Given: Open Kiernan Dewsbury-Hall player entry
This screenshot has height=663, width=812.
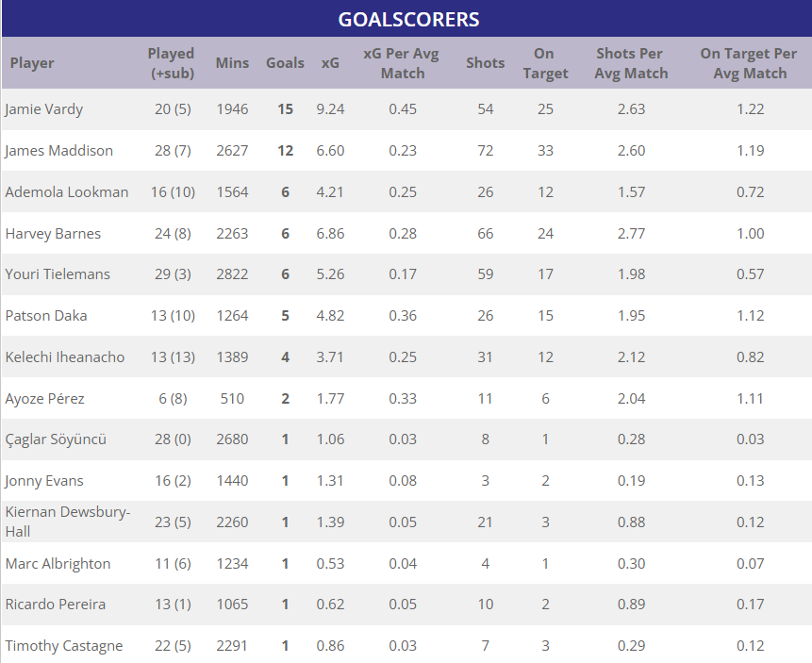Looking at the screenshot, I should 68,522.
